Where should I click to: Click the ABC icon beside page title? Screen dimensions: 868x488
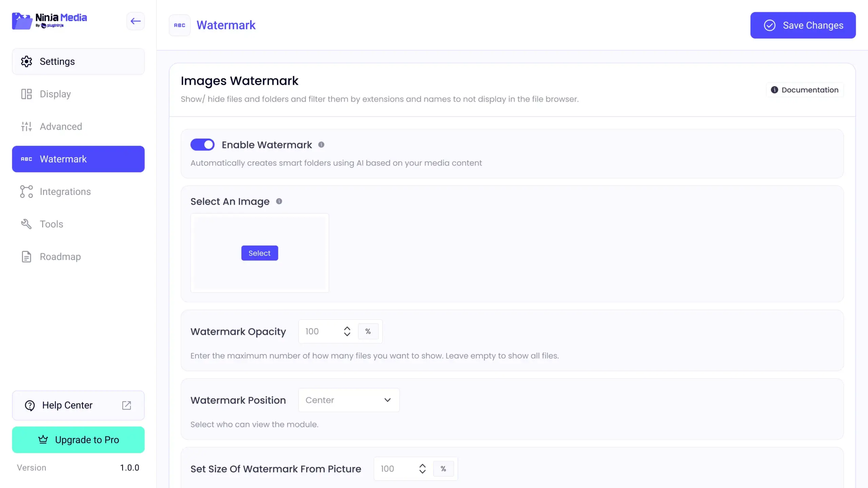180,25
